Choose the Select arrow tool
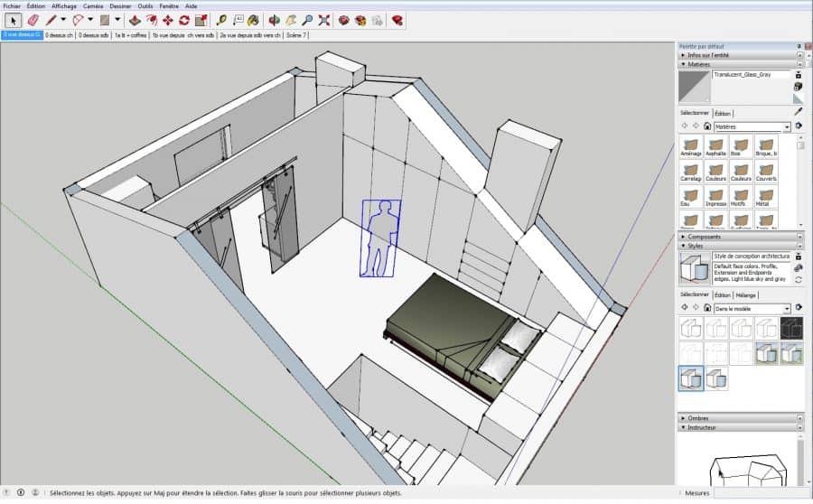Screen dimensions: 813x504 click(14, 20)
